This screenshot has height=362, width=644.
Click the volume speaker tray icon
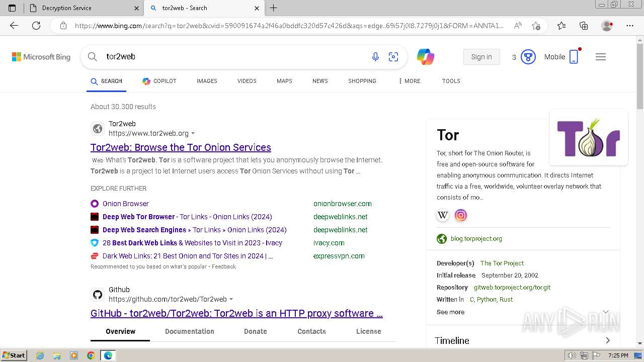click(572, 355)
